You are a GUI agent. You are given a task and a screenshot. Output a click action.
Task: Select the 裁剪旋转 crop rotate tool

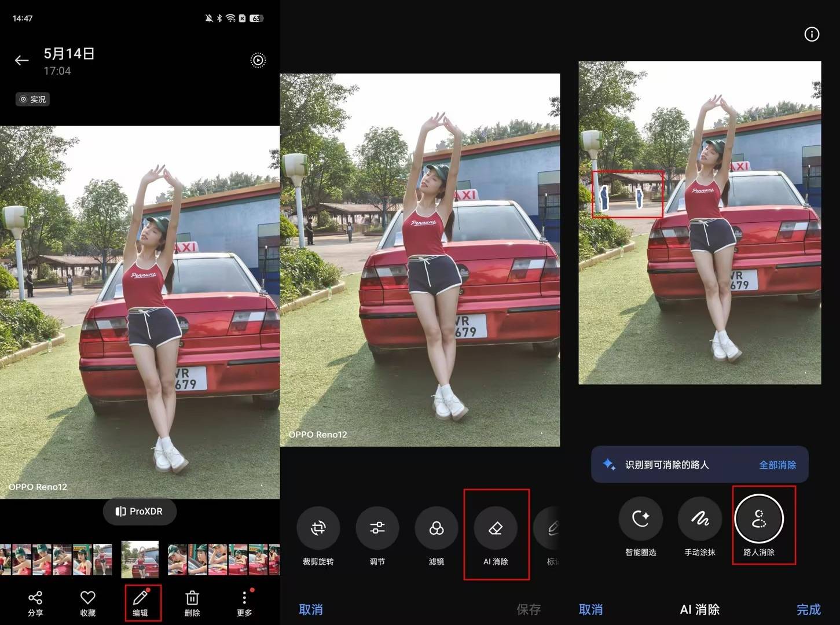point(318,528)
